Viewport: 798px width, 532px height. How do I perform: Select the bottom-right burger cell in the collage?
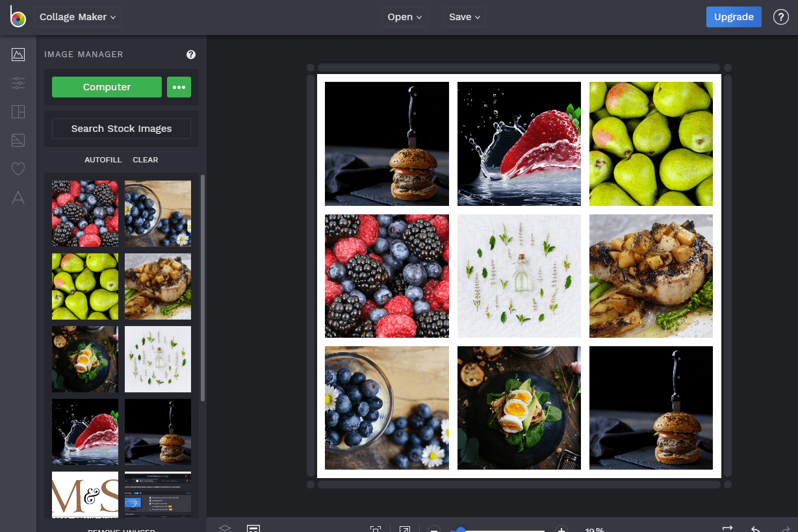point(651,408)
